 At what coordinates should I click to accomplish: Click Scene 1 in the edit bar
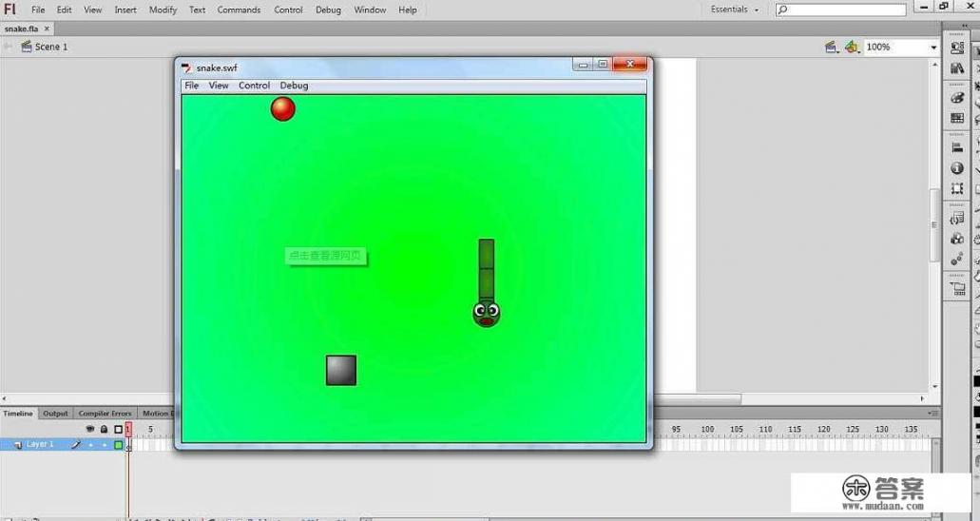pyautogui.click(x=50, y=47)
